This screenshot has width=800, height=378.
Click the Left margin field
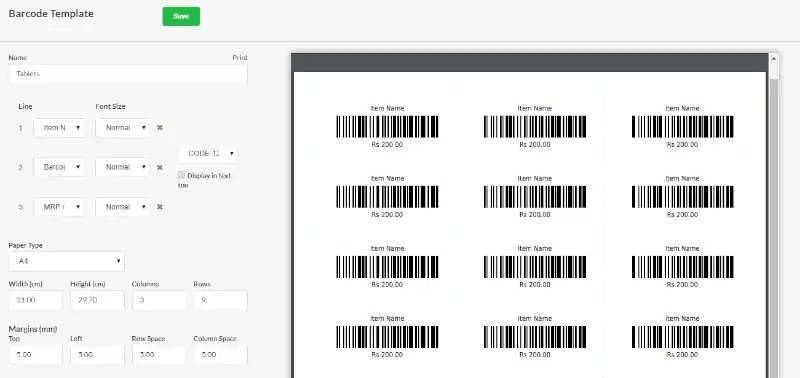[x=97, y=355]
